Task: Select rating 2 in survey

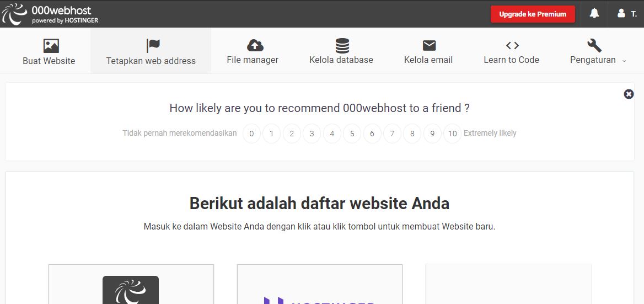Action: coord(292,134)
